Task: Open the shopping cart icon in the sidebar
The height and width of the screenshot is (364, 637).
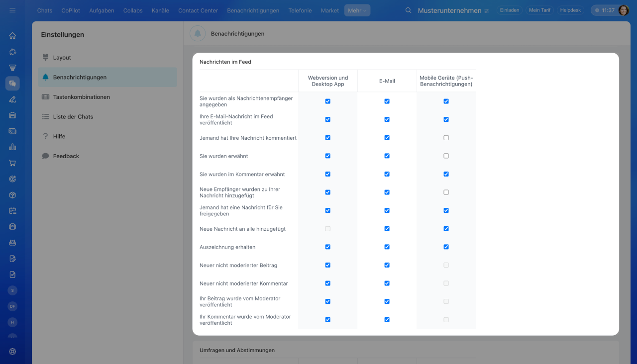Action: click(x=12, y=163)
